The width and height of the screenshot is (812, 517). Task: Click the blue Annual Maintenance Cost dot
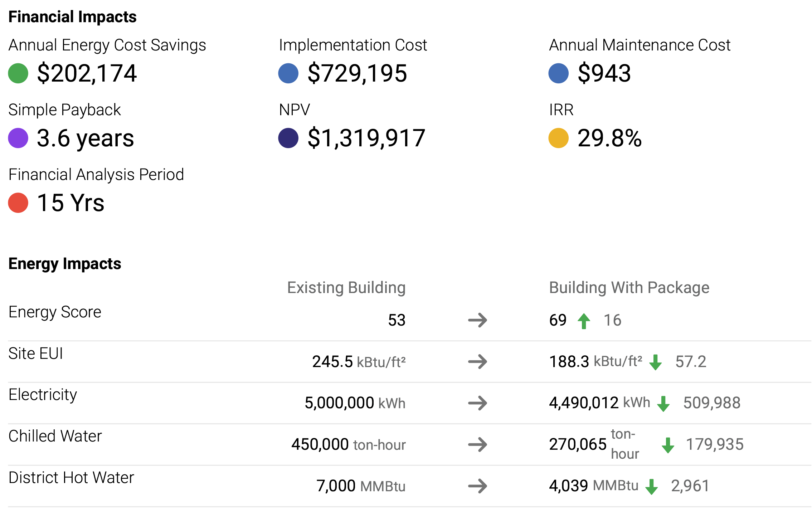tap(559, 73)
